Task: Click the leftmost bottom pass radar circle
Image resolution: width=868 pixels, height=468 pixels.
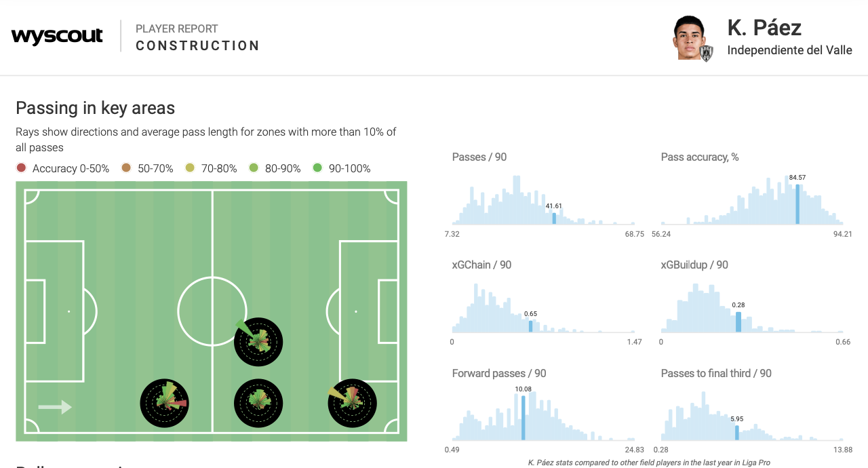Action: [164, 403]
